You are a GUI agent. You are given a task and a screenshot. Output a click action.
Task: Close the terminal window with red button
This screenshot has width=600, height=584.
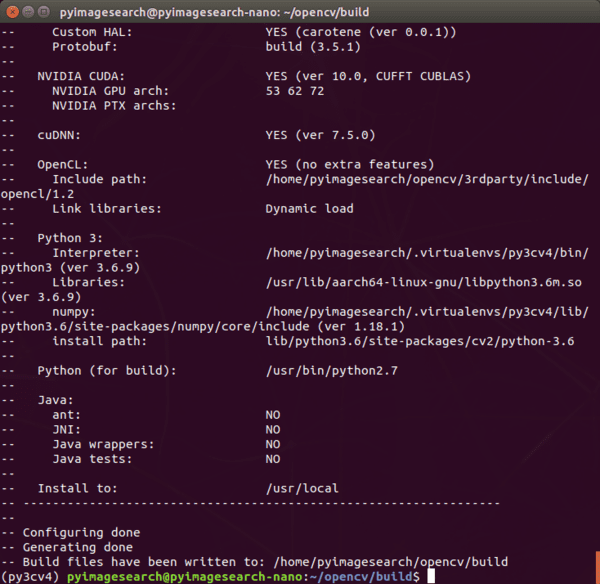13,12
